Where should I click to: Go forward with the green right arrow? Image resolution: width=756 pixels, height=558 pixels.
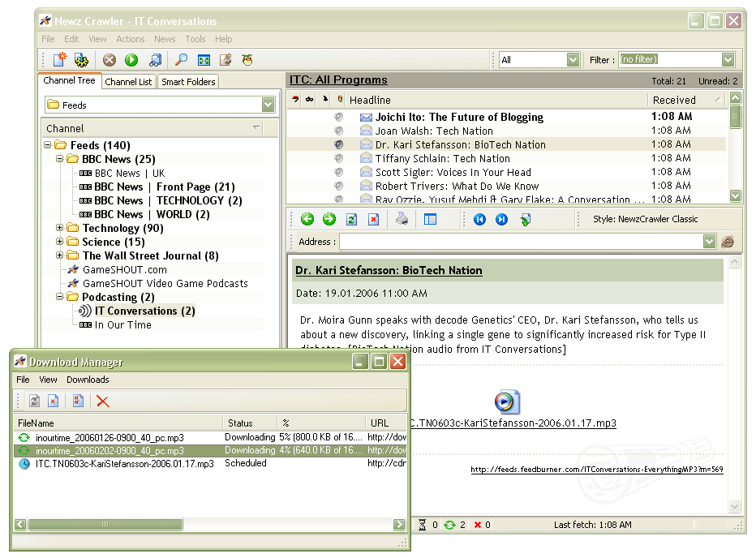coord(329,220)
